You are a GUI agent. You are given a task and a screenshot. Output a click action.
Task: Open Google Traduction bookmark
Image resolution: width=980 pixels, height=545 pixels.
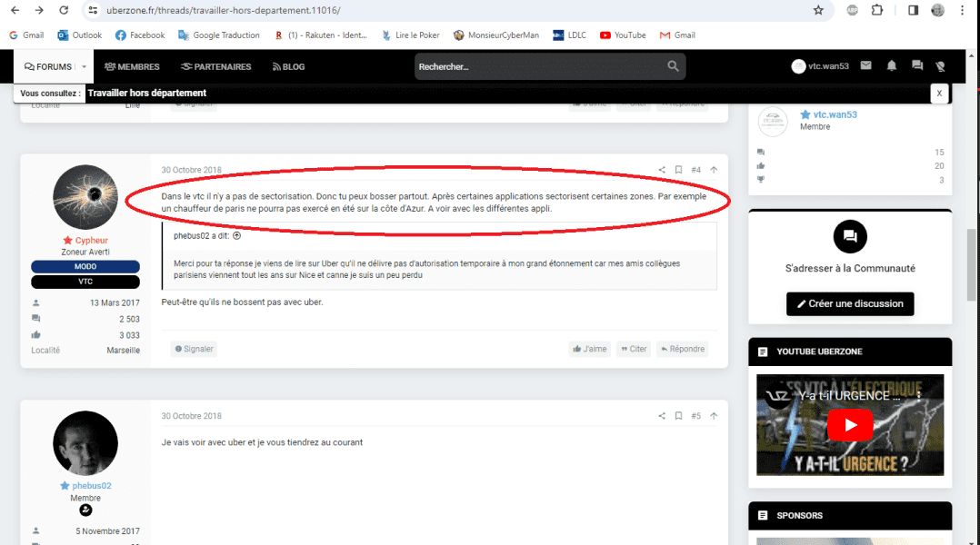(x=219, y=35)
